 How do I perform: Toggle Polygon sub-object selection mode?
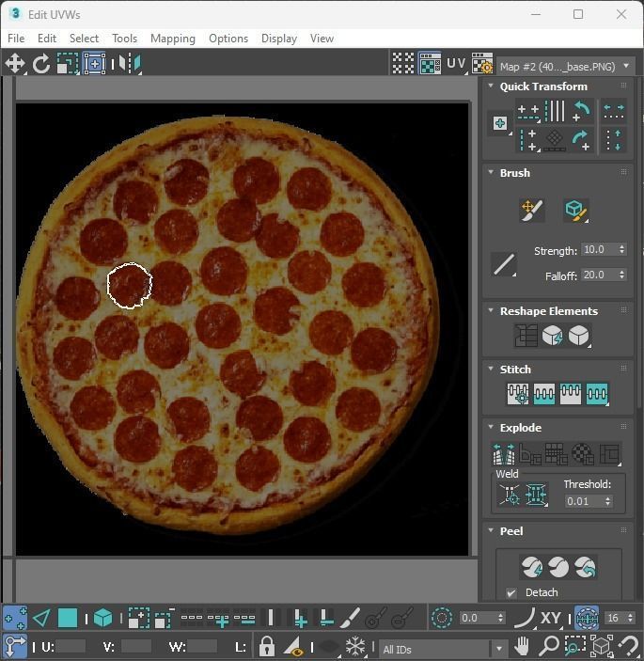[68, 618]
